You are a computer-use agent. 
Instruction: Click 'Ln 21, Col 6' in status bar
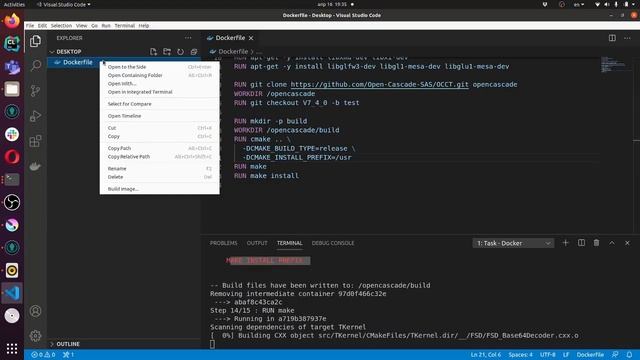[486, 355]
